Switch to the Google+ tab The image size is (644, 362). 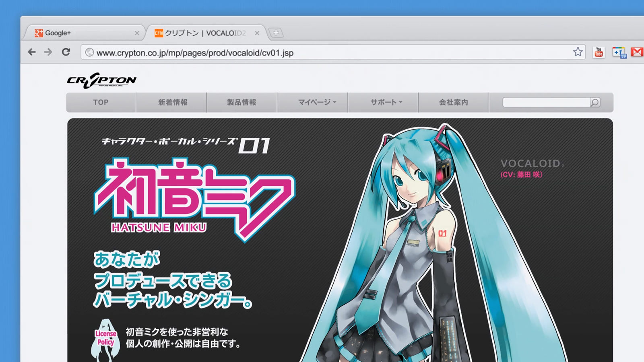(80, 33)
